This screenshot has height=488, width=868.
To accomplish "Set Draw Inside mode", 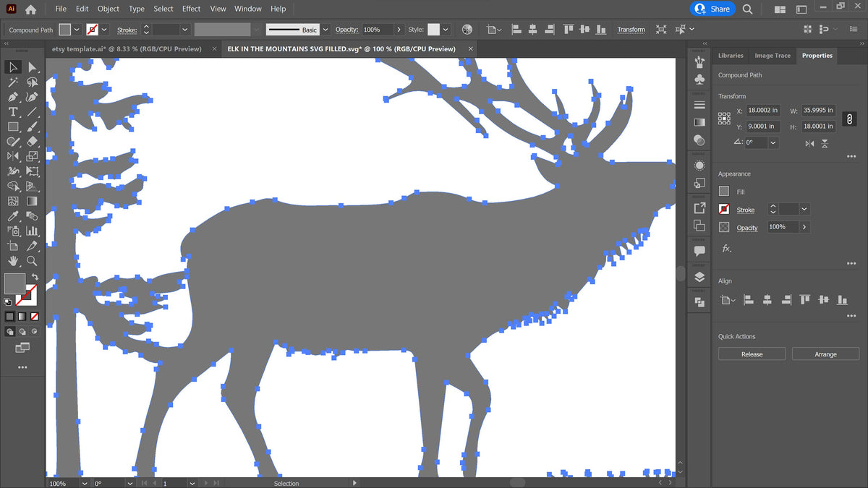I will click(x=33, y=332).
